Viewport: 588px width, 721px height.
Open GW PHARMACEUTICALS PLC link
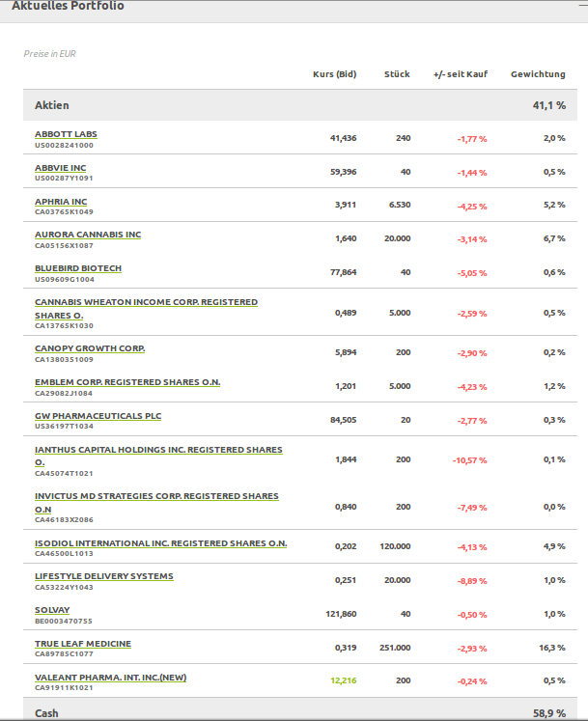(98, 416)
